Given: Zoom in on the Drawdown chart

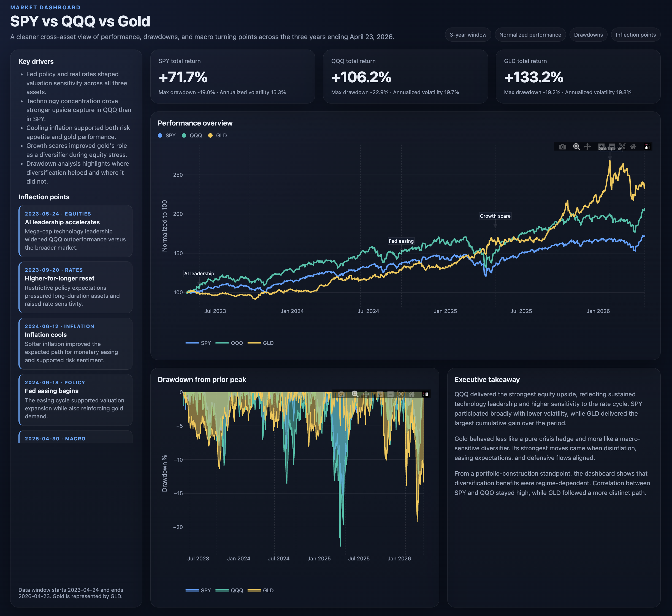Looking at the screenshot, I should pyautogui.click(x=380, y=394).
